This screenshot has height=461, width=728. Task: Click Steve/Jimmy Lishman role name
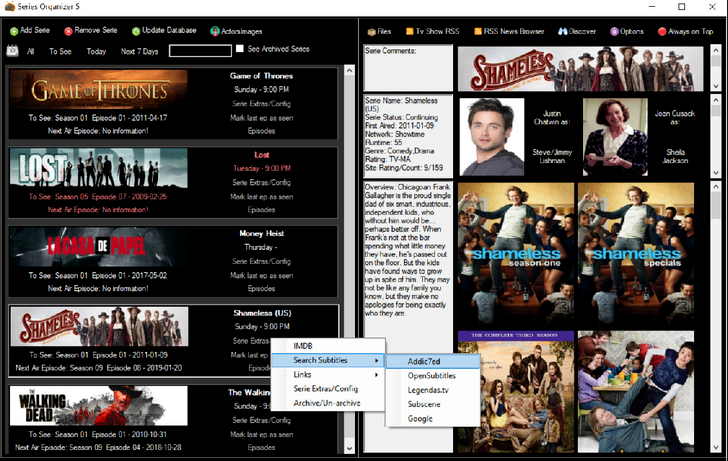tap(552, 156)
